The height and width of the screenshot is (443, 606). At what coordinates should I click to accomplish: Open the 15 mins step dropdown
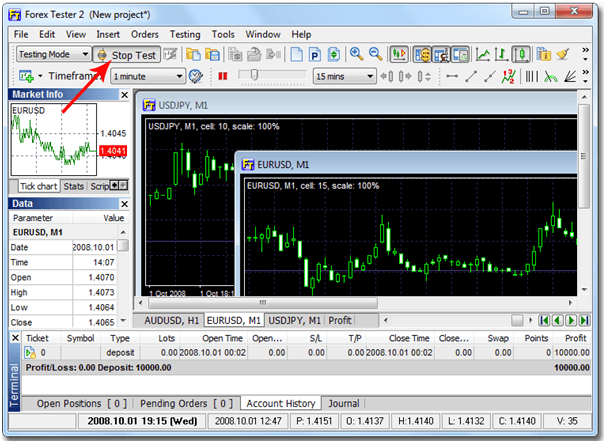[x=344, y=77]
